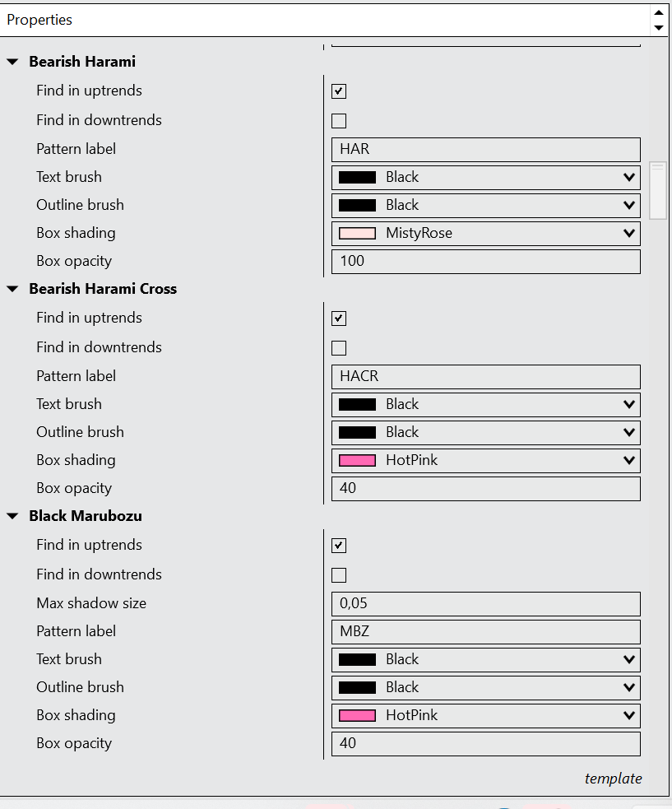Uncheck Find in uptrends under Bearish Harami
This screenshot has height=809, width=672.
[339, 91]
